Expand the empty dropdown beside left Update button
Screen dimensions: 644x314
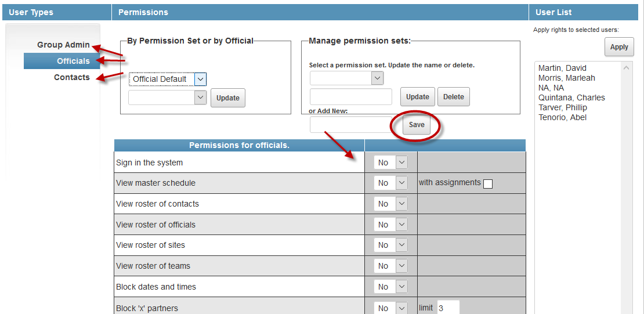168,98
